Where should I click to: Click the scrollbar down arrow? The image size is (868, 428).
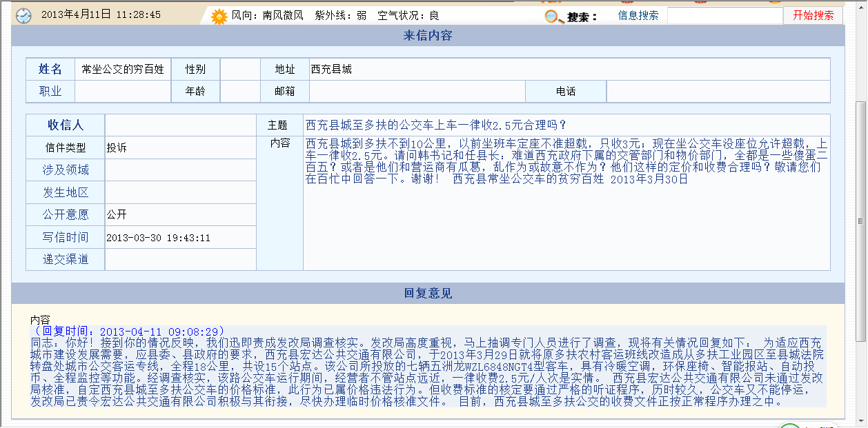[860, 420]
